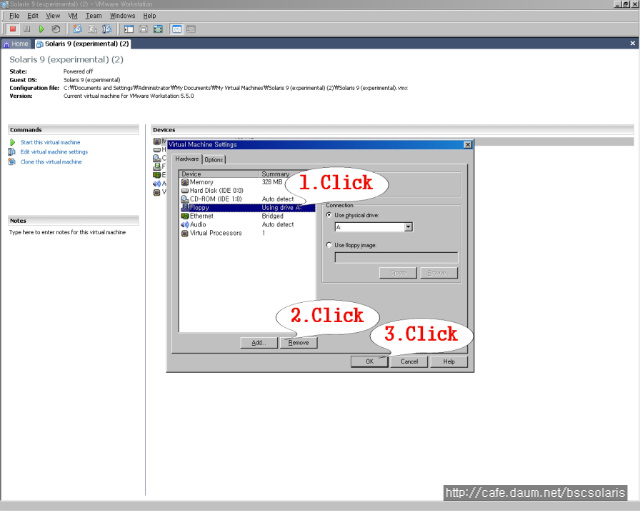
Task: Click the greyed Create button
Action: 398,273
